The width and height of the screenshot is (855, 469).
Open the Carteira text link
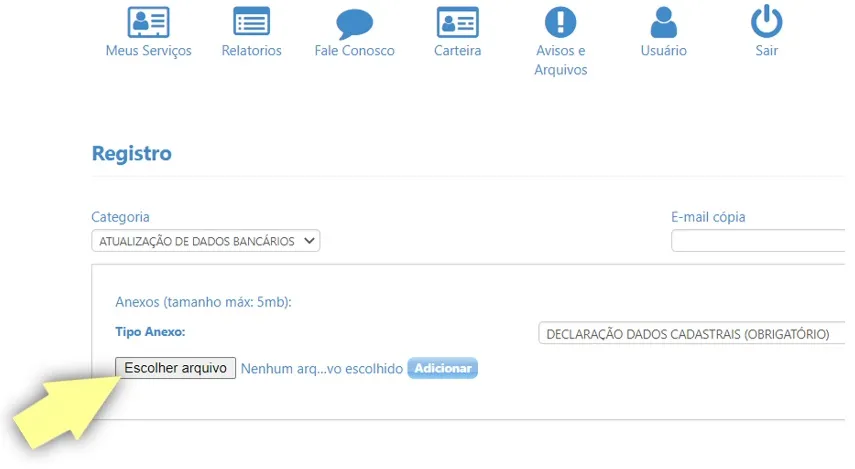tap(458, 51)
